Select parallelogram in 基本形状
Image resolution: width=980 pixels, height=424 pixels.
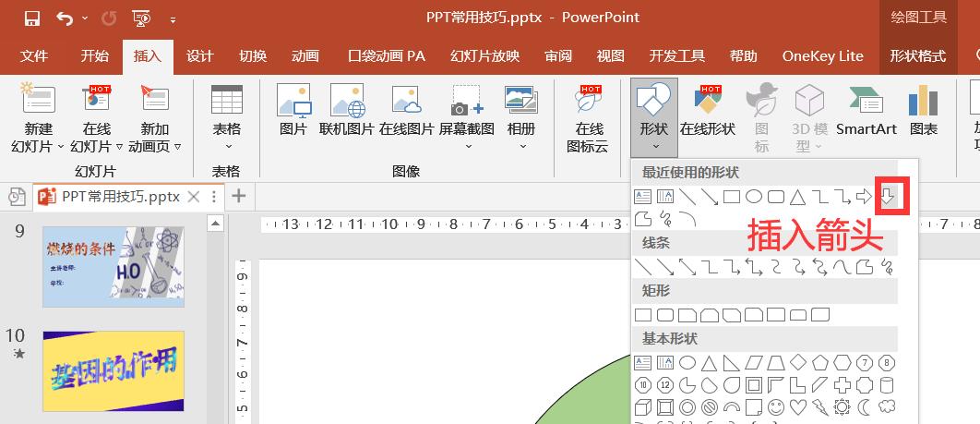pos(754,363)
